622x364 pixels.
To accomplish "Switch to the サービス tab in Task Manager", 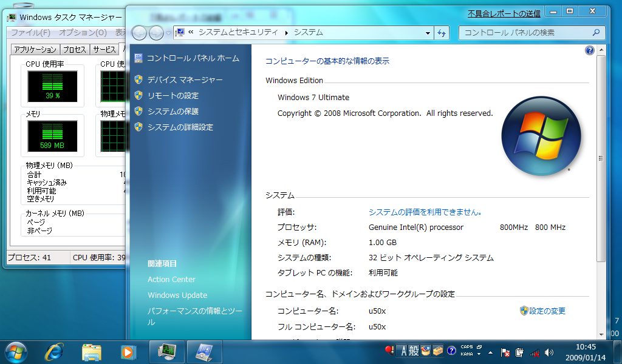I will (104, 50).
